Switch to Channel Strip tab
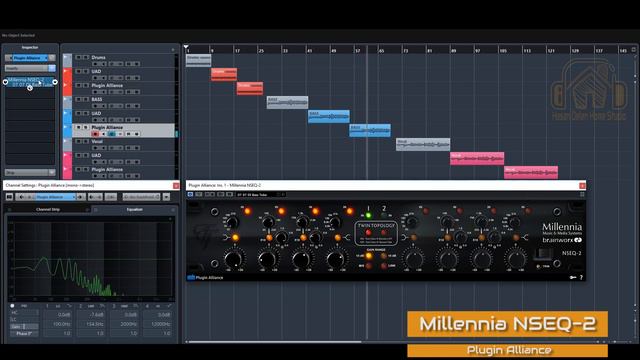 coord(48,209)
